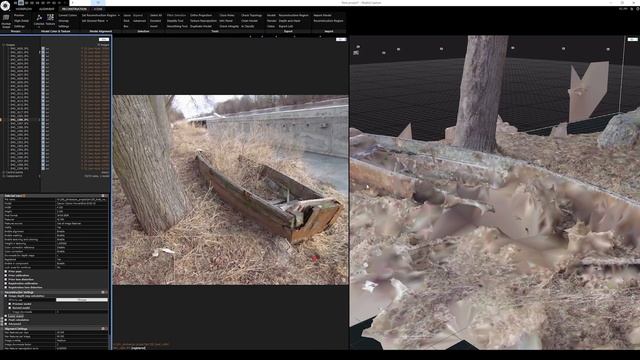640x360 pixels.
Task: Expand the Prior lens distortion section
Action: tap(6, 280)
